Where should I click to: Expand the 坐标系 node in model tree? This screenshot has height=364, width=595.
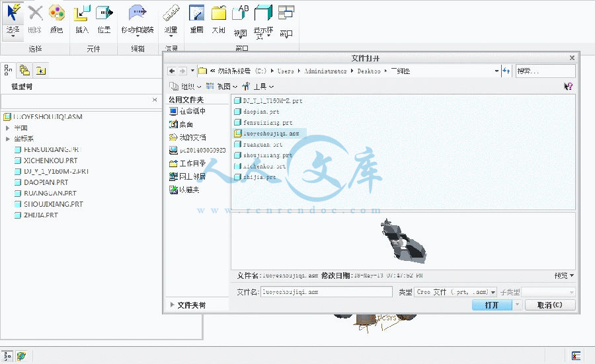click(7, 139)
